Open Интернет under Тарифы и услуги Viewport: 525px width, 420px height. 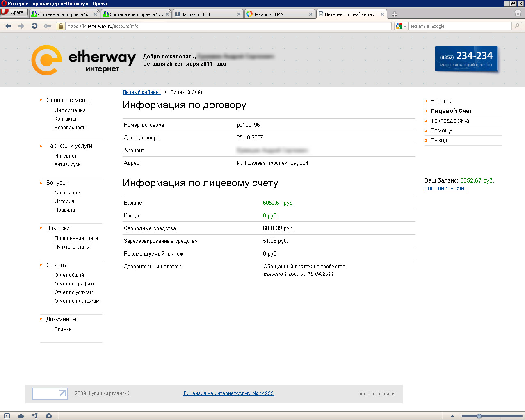click(x=66, y=156)
